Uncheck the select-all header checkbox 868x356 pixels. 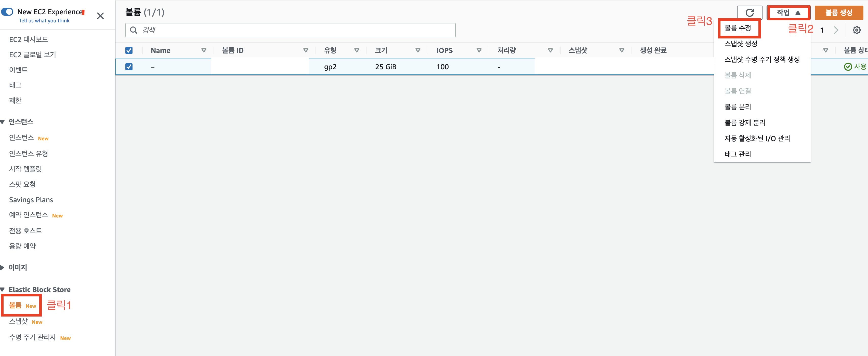(x=129, y=50)
